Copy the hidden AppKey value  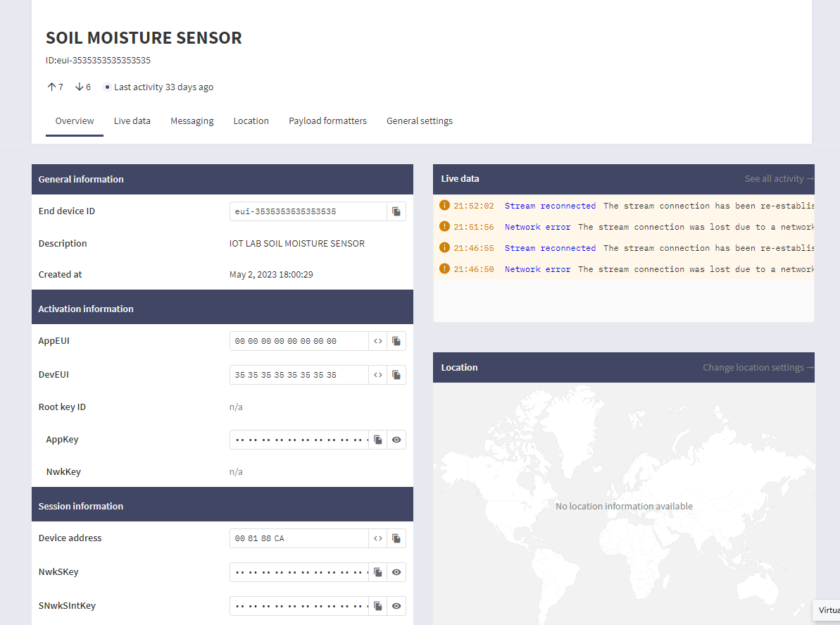click(377, 439)
